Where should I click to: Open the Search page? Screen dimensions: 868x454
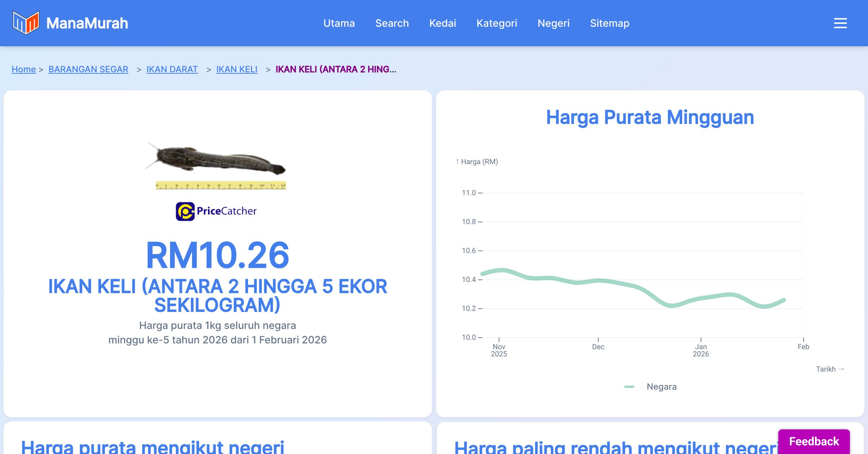pos(392,23)
